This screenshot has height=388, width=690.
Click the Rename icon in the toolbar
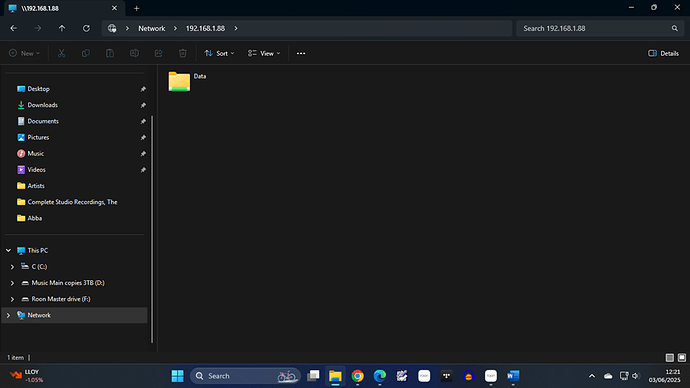(134, 53)
